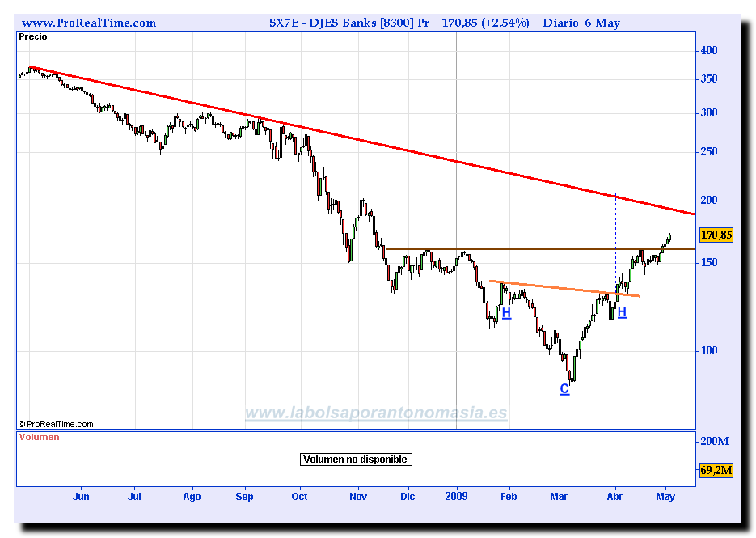
Task: Click the 2009 year label
Action: [x=457, y=497]
